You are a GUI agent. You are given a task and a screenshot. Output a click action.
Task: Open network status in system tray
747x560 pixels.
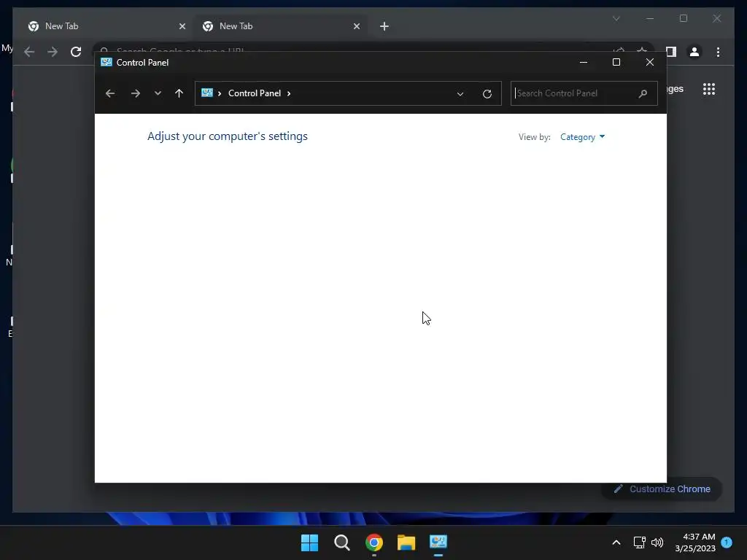pos(639,542)
